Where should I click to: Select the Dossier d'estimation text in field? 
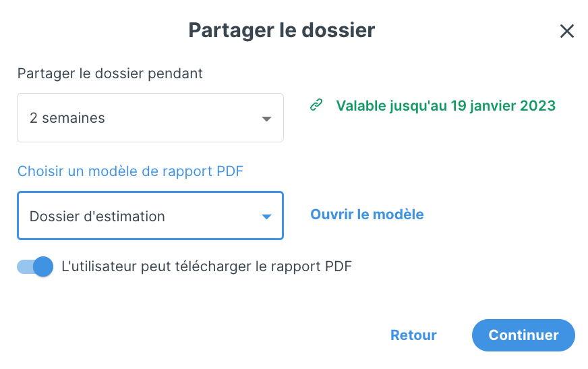(97, 217)
